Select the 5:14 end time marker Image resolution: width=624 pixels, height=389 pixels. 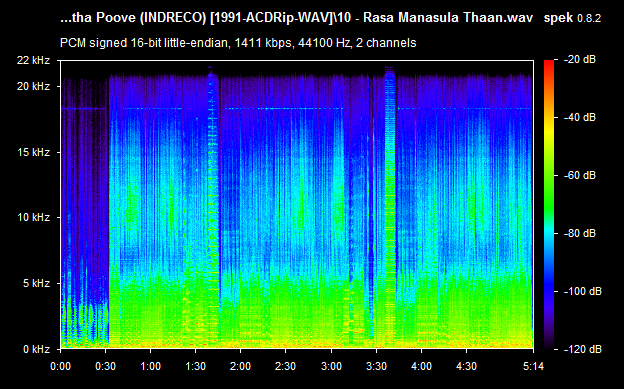(533, 366)
